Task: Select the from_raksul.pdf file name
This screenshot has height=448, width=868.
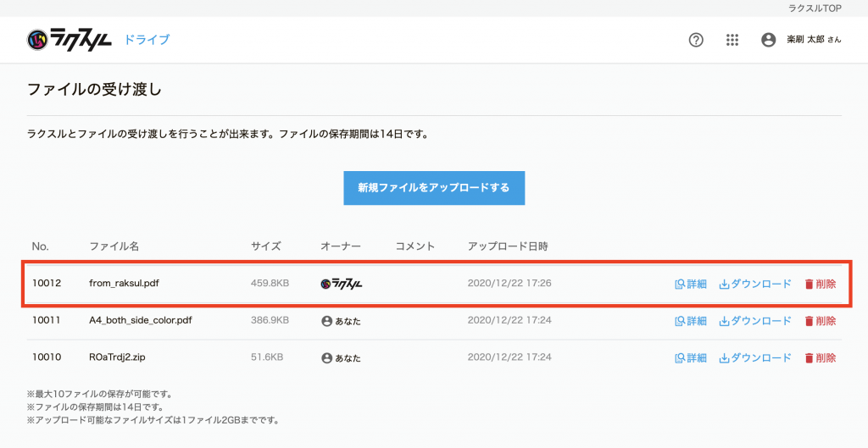Action: (x=124, y=283)
